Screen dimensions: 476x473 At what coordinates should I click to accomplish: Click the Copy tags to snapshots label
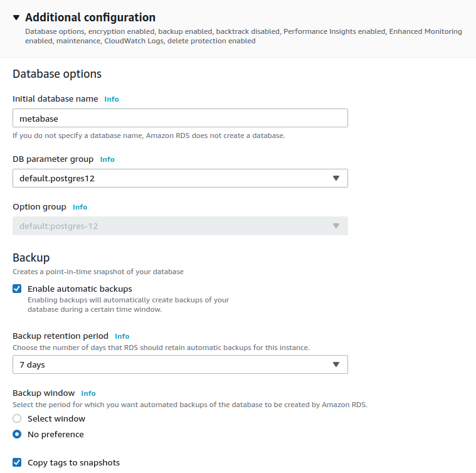click(73, 462)
